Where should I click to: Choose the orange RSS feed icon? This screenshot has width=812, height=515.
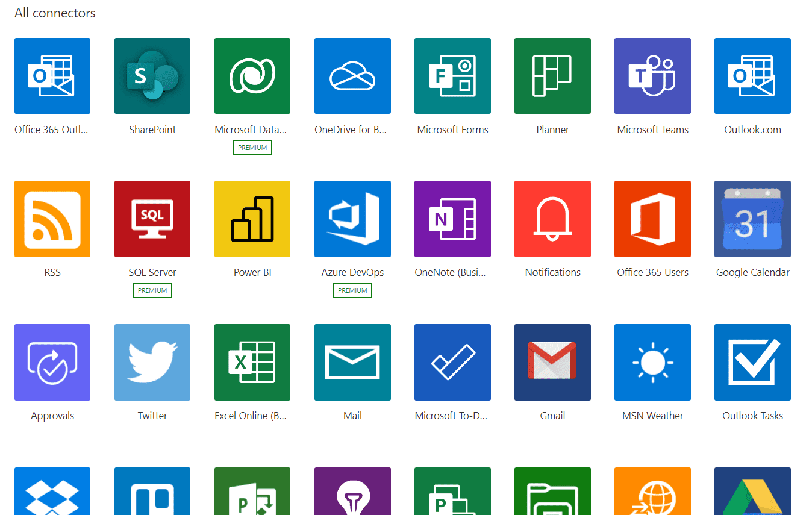click(52, 219)
